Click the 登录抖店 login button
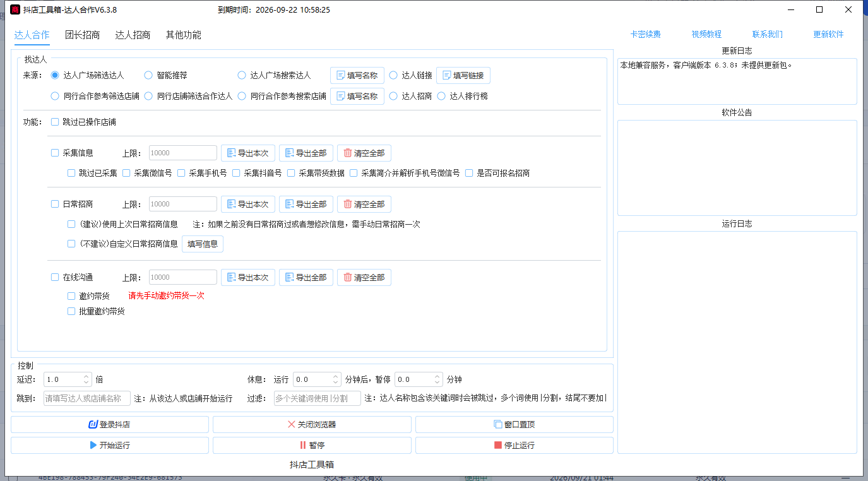The image size is (868, 481). (110, 424)
